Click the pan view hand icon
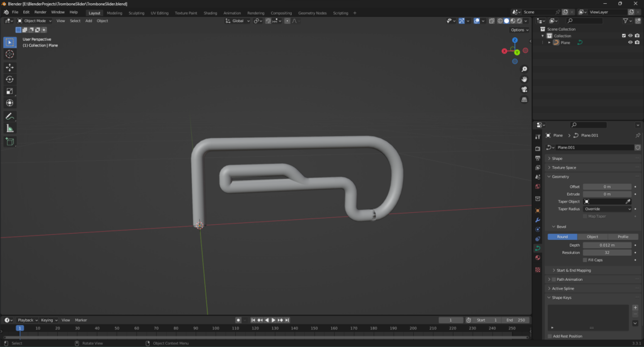Viewport: 644px width, 347px height. tap(525, 79)
